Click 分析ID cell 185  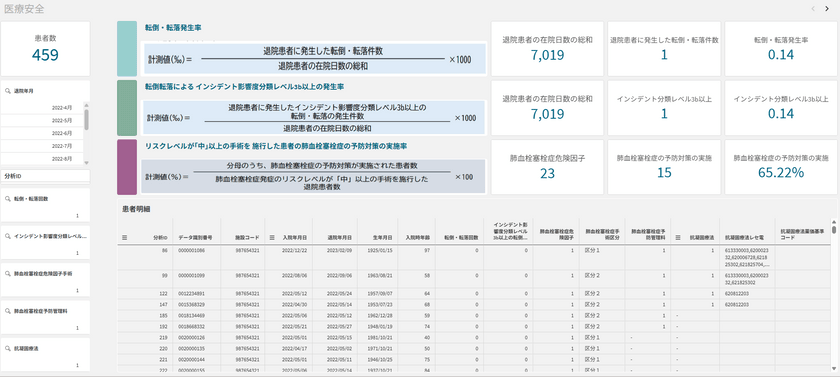(165, 315)
